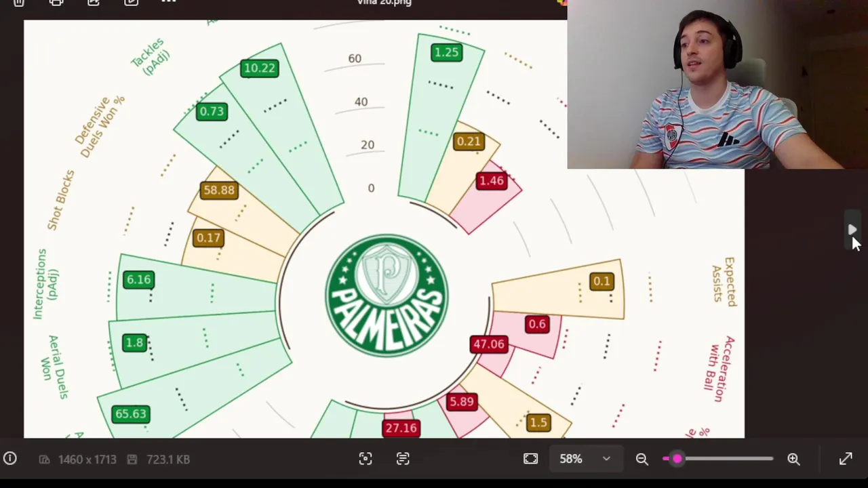The image size is (868, 488).
Task: Click the webcam overlay of the streamer
Action: tap(717, 84)
